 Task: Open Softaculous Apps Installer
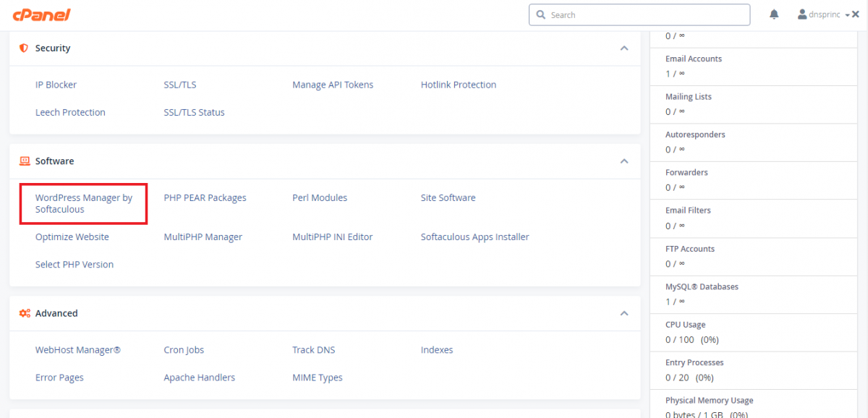475,236
